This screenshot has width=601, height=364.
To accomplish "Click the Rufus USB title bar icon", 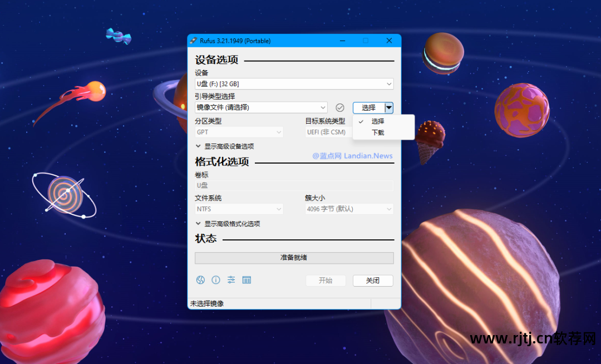I will click(194, 41).
